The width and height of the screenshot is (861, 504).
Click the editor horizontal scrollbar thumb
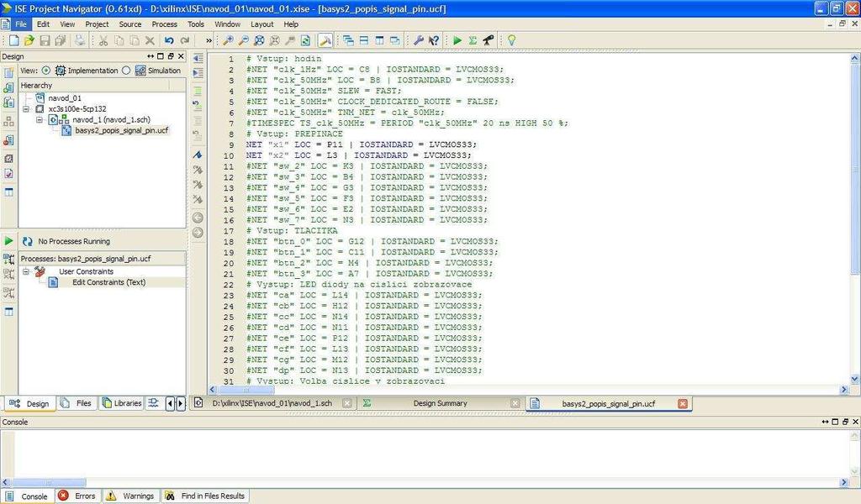pos(246,390)
